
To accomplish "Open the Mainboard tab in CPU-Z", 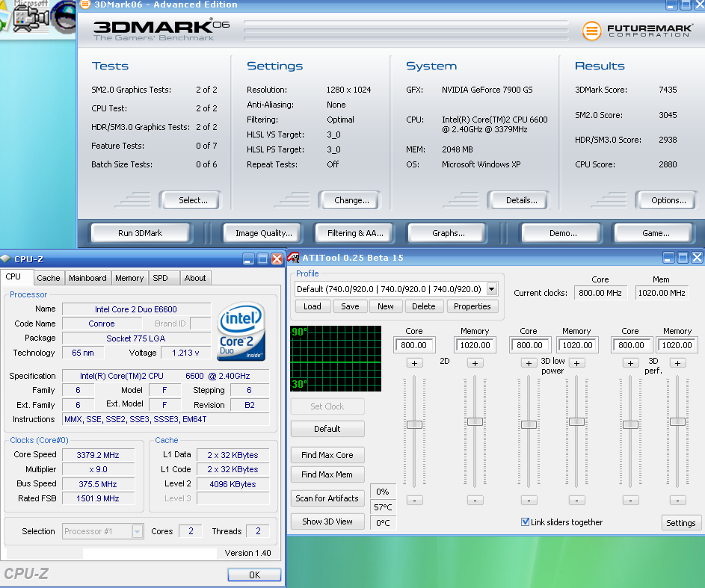I will click(x=87, y=278).
